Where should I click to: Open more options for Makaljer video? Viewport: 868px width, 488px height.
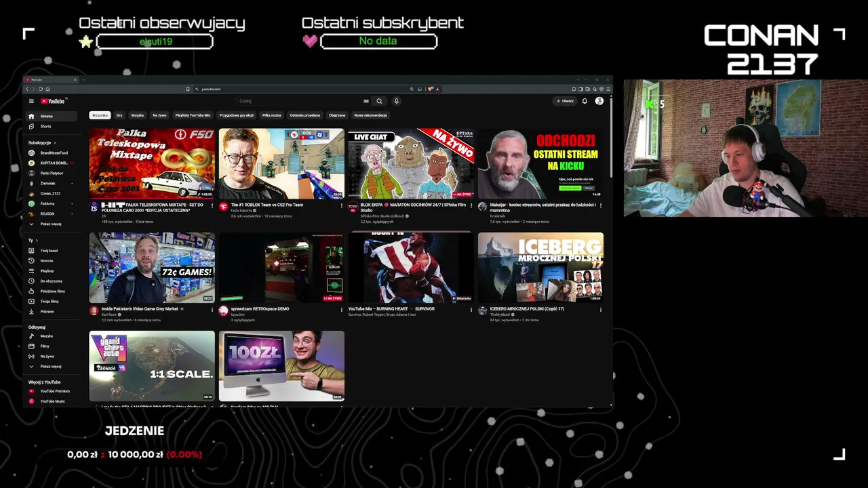coord(600,205)
